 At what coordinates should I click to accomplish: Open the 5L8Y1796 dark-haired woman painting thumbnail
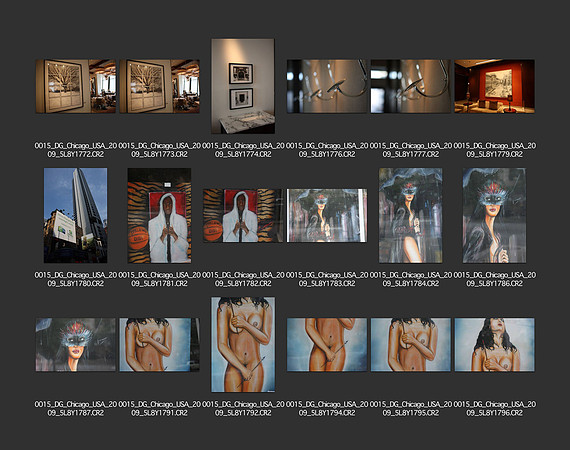(494, 345)
